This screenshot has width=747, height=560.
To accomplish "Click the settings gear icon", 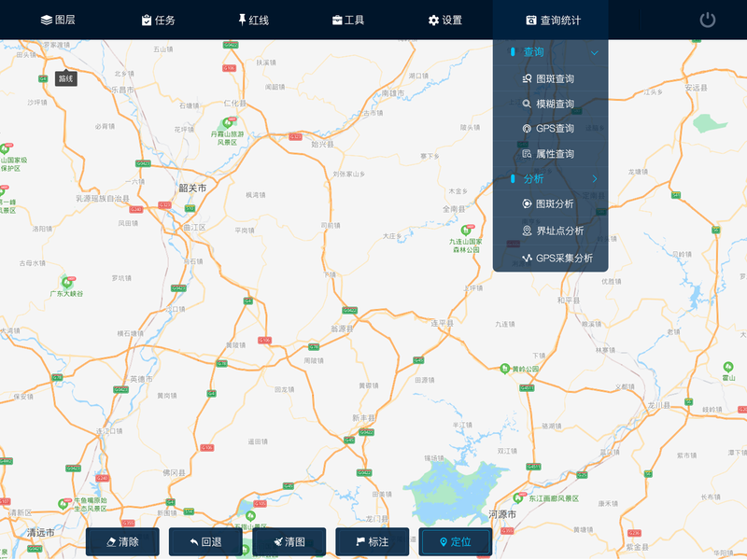I will point(433,20).
